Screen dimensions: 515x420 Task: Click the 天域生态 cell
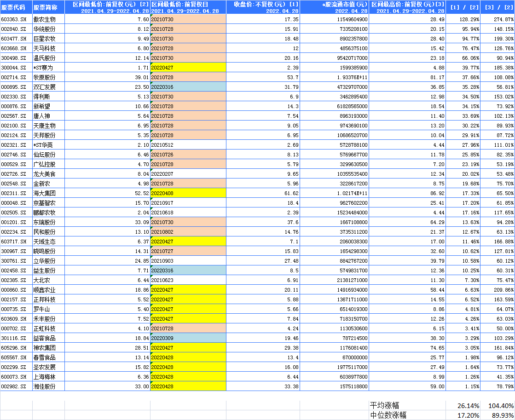[x=49, y=242]
